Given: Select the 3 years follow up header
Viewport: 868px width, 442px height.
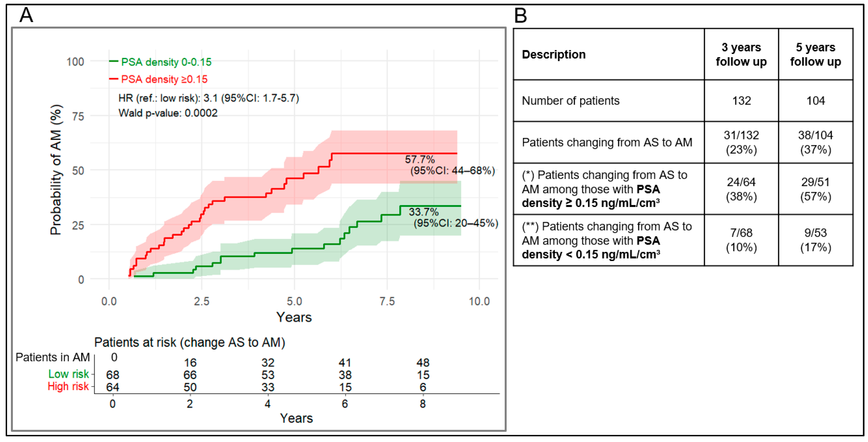Looking at the screenshot, I should pos(741,54).
